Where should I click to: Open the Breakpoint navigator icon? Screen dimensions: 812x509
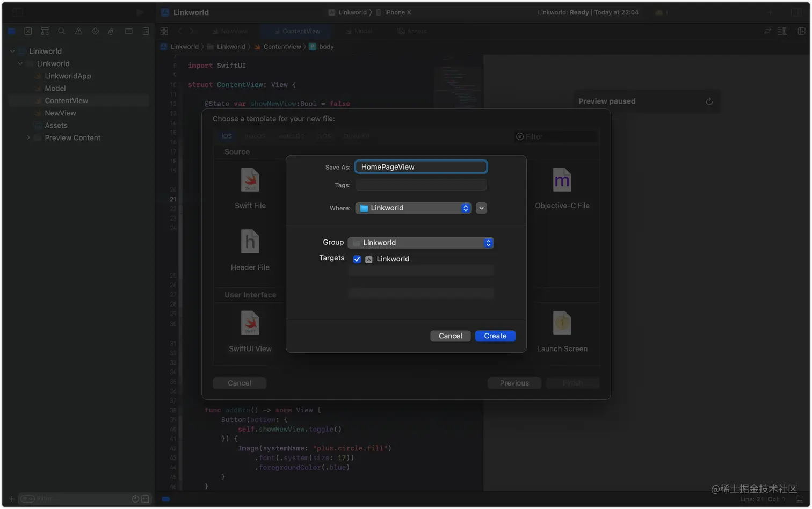[128, 31]
